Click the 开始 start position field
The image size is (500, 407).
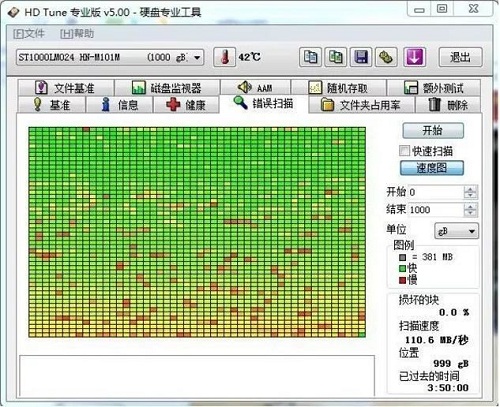436,192
